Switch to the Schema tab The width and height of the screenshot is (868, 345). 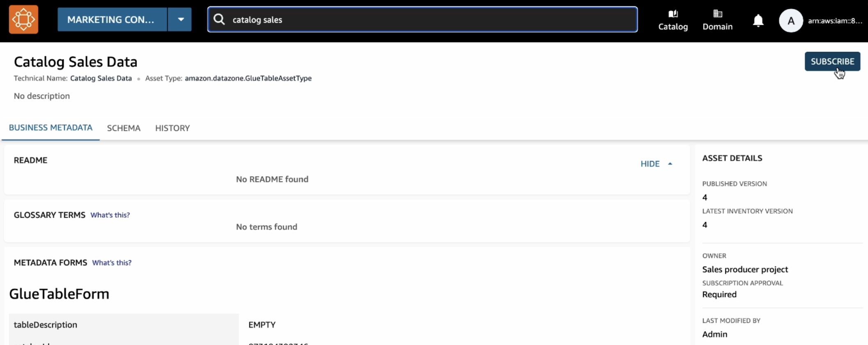click(x=124, y=128)
